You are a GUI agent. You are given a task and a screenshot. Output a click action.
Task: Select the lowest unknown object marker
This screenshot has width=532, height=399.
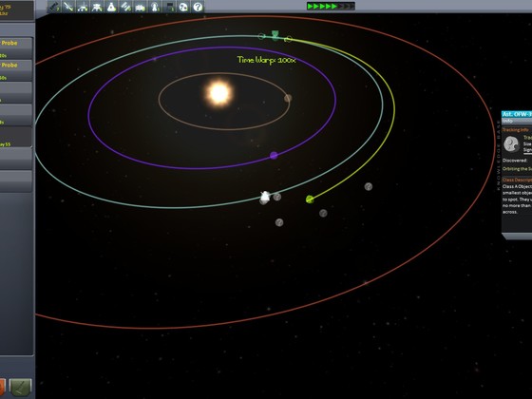tap(279, 222)
